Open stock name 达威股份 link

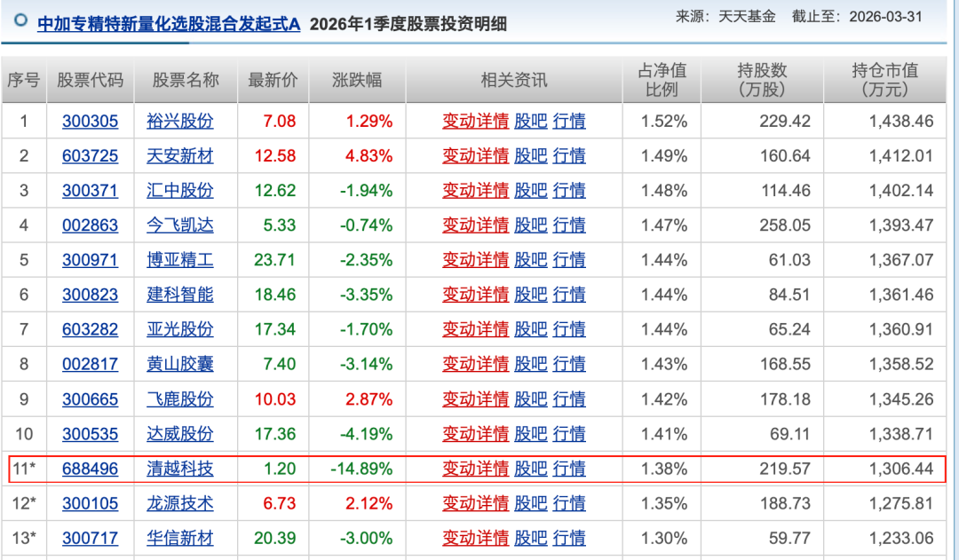pyautogui.click(x=179, y=434)
